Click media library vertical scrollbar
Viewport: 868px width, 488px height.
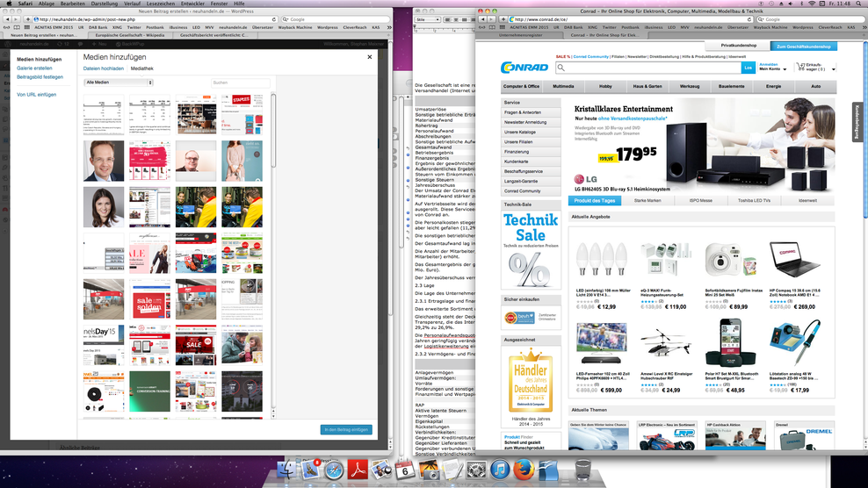point(273,133)
